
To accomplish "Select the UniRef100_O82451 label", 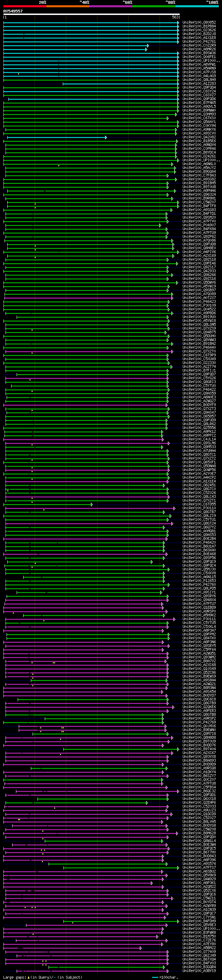I will coord(199,485).
